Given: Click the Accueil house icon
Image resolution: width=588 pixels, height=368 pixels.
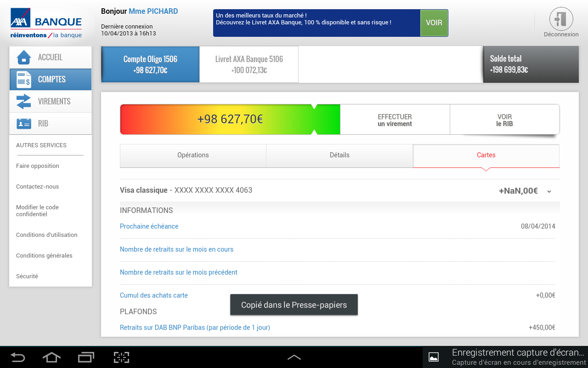Looking at the screenshot, I should 23,57.
